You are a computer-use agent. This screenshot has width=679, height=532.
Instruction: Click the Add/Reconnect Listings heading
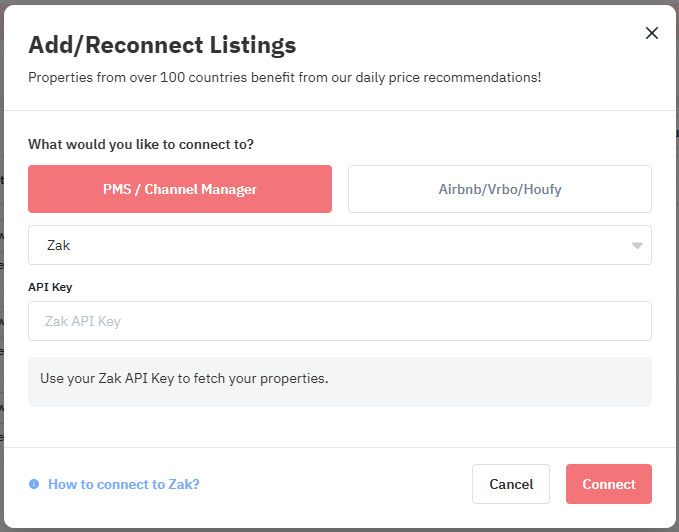[x=162, y=45]
